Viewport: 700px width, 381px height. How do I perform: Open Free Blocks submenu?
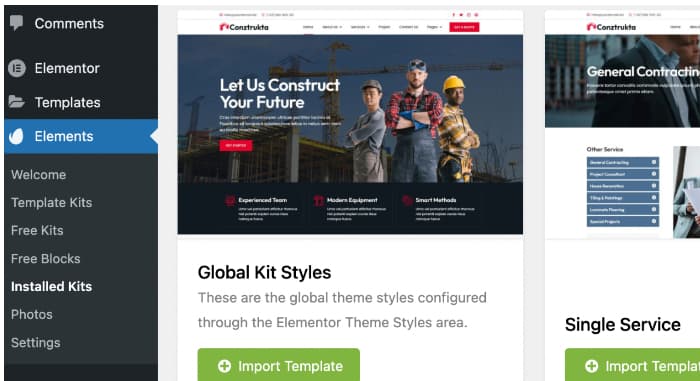(x=46, y=259)
